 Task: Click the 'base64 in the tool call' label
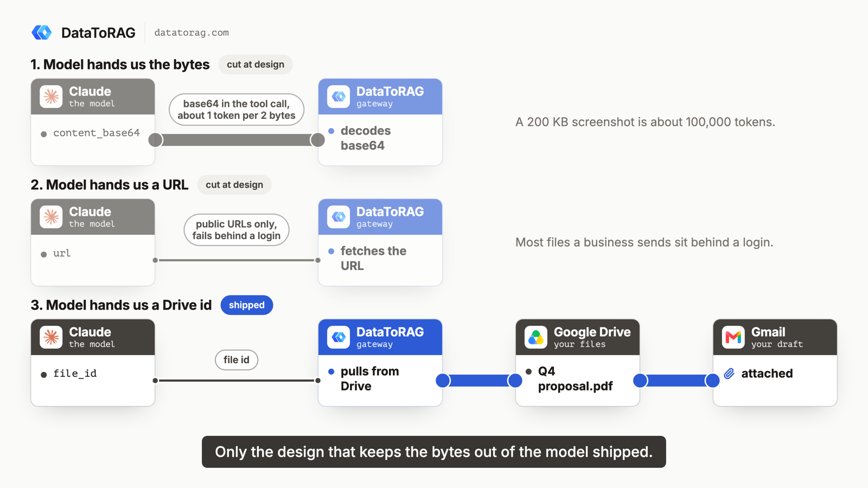pyautogui.click(x=237, y=110)
